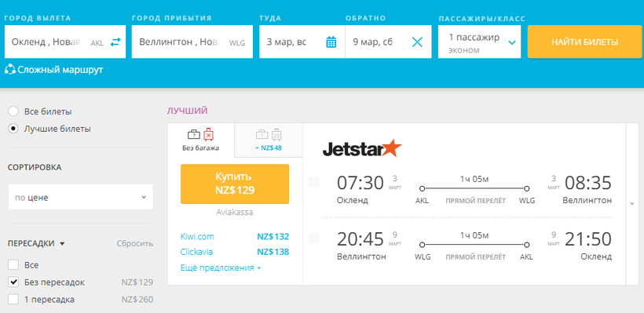
Task: Switch to the '+ NZ$48' baggage tab
Action: tap(269, 140)
